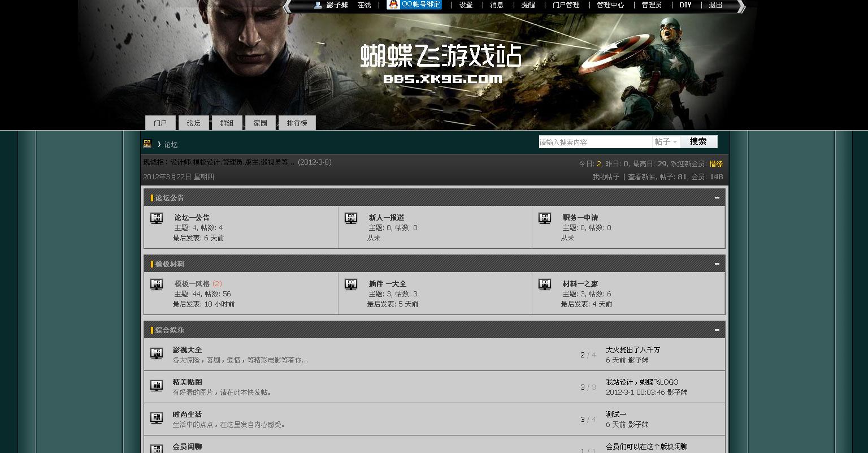Click the forum icon next to 插件 —大全
The width and height of the screenshot is (868, 453).
(x=351, y=284)
